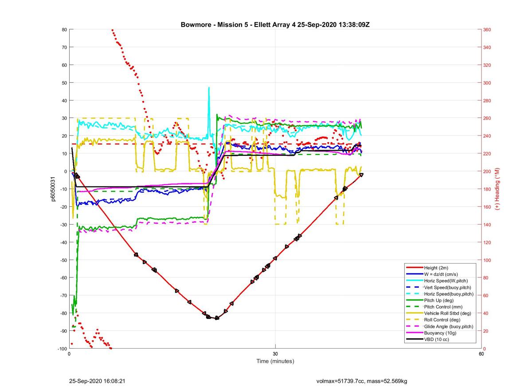532x392 pixels.
Task: Click the left axis tick label '-10'
Action: click(63, 189)
